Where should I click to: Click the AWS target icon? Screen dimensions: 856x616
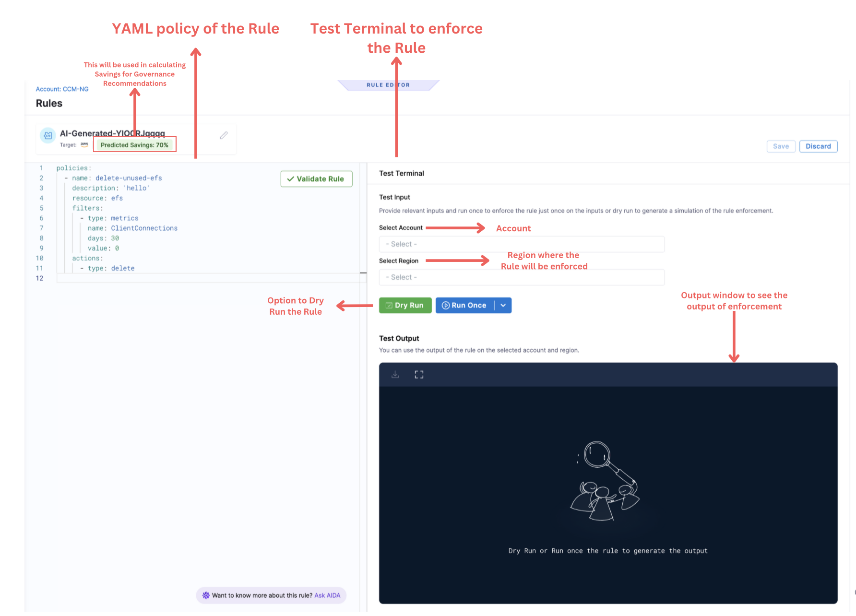pyautogui.click(x=84, y=144)
